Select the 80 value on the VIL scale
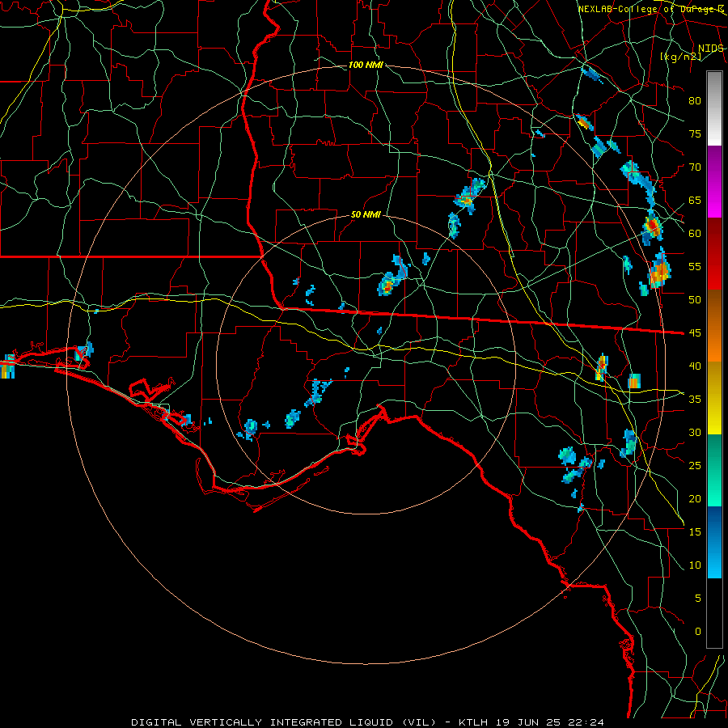Screen dimensions: 728x728 [x=695, y=101]
